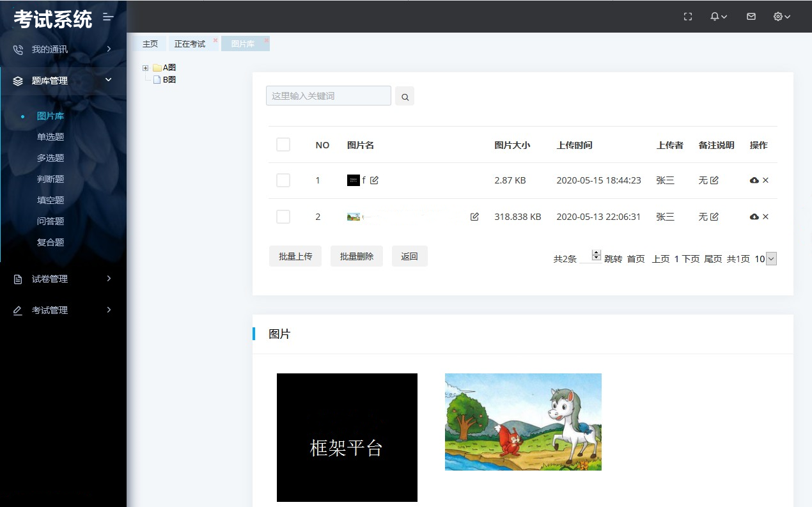Tick the checkbox for row 2
812x507 pixels.
[x=283, y=217]
